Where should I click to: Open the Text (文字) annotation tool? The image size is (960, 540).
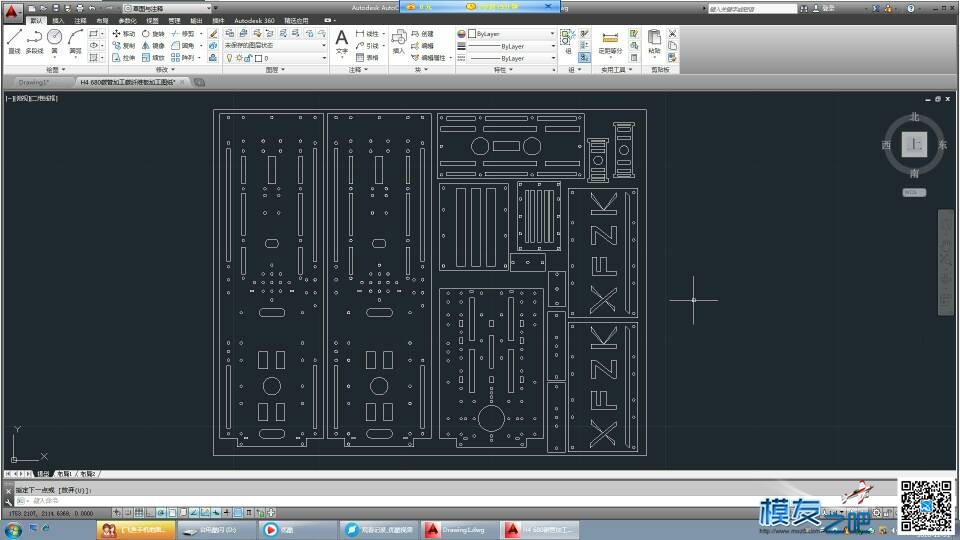(x=342, y=42)
